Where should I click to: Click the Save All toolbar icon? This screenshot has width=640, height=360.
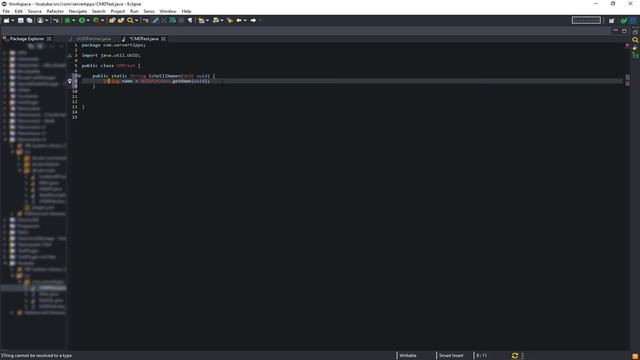(x=29, y=20)
